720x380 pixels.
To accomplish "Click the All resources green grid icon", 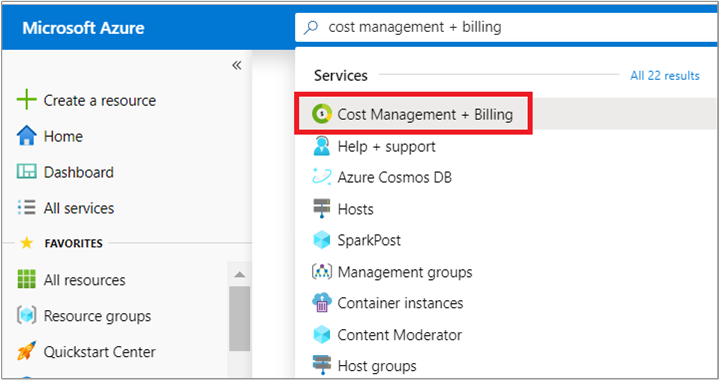I will pyautogui.click(x=26, y=279).
